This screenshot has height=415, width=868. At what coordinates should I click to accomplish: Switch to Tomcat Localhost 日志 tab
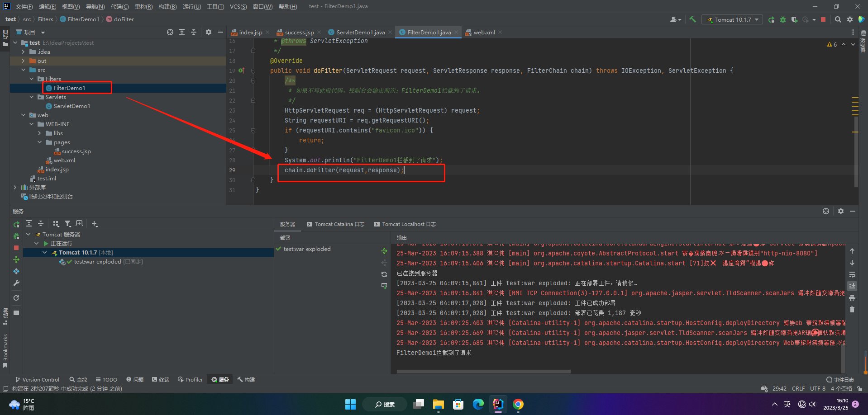tap(405, 224)
